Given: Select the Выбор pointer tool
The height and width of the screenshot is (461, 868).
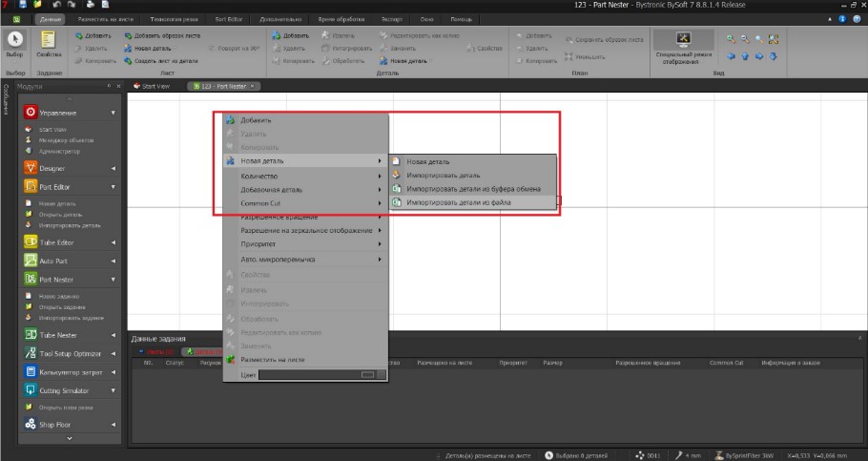Looking at the screenshot, I should point(14,44).
